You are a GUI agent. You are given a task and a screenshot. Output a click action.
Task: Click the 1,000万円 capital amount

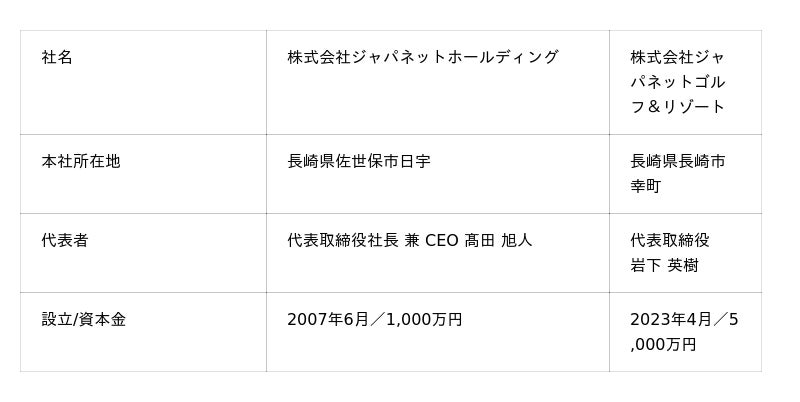click(x=424, y=320)
